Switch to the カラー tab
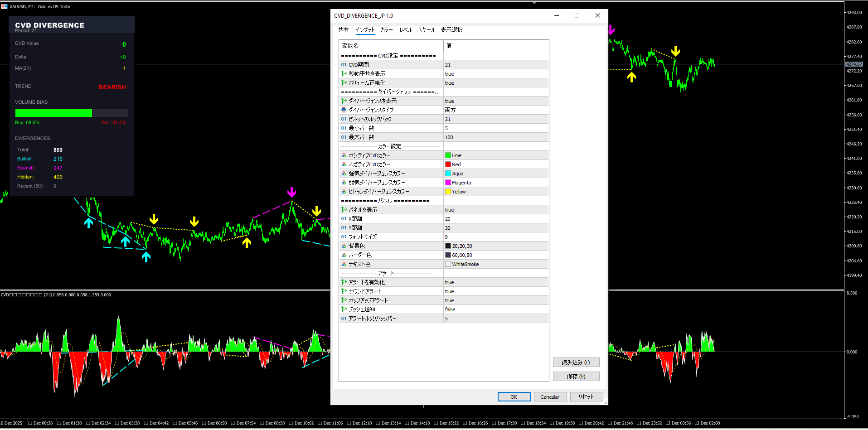This screenshot has width=868, height=430. [x=386, y=30]
